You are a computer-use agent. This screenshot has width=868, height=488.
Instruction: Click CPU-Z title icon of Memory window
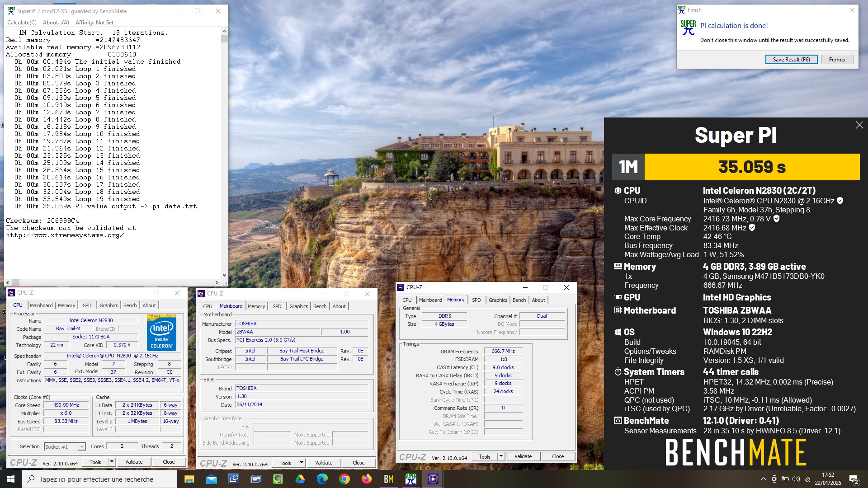(x=400, y=287)
